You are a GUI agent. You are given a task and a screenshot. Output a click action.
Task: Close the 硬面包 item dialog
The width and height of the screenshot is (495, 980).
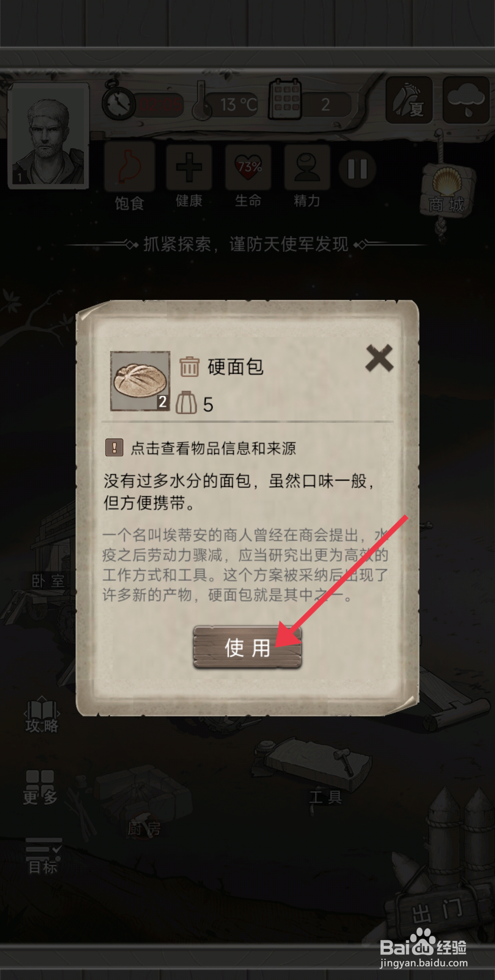pyautogui.click(x=379, y=358)
